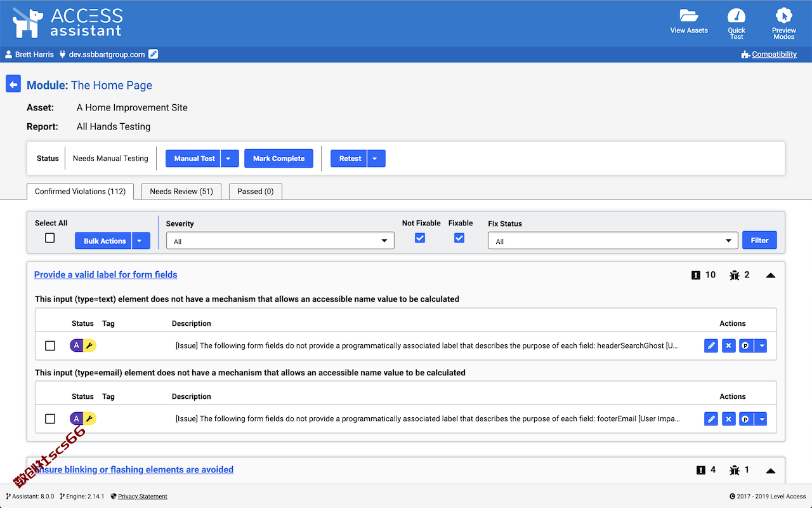The height and width of the screenshot is (508, 812).
Task: Edit the headerSearchGhost issue with pencil button
Action: 711,346
